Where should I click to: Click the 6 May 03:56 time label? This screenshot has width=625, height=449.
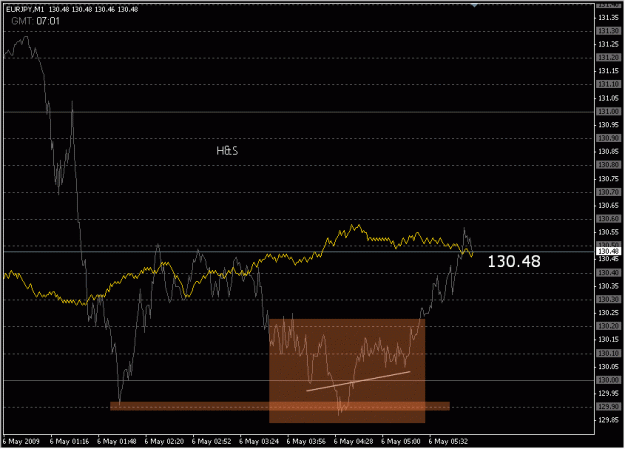[x=306, y=441]
